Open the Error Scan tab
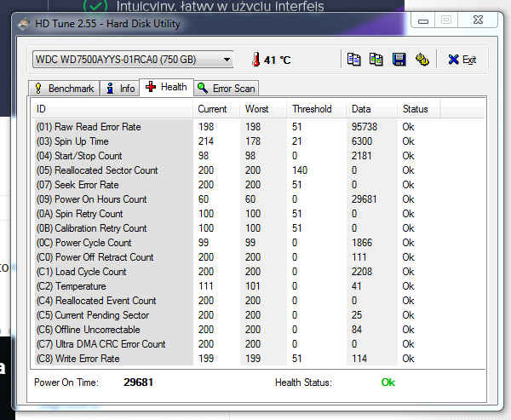Viewport: 511px width, 420px height. (x=226, y=88)
